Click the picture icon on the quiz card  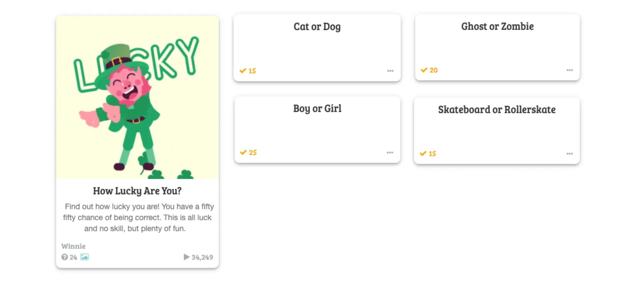(84, 257)
